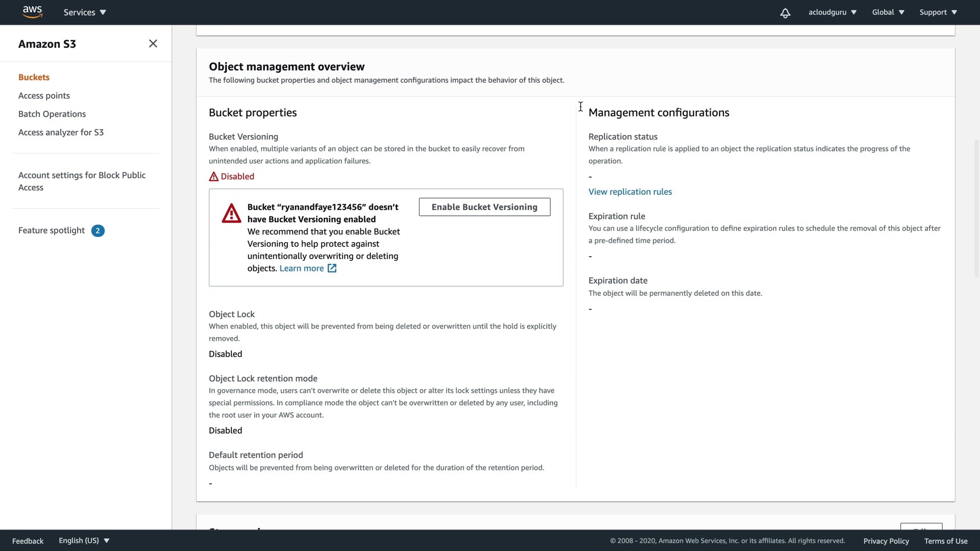This screenshot has height=551, width=980.
Task: Go to Buckets in sidebar
Action: coord(34,77)
